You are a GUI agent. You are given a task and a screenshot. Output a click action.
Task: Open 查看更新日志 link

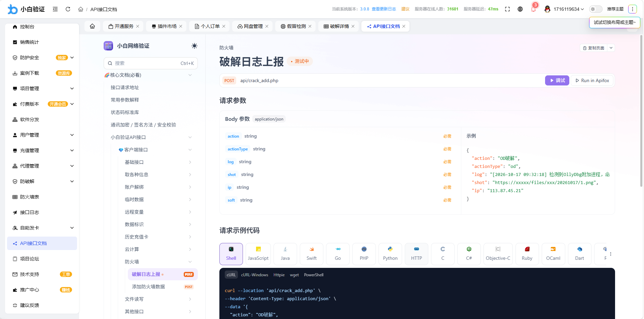click(x=384, y=9)
